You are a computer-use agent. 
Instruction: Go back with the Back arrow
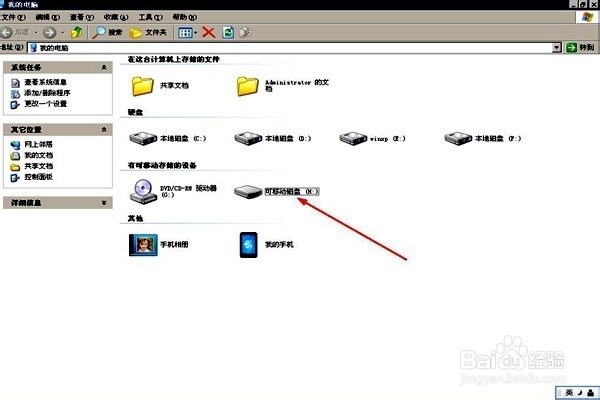pyautogui.click(x=7, y=33)
